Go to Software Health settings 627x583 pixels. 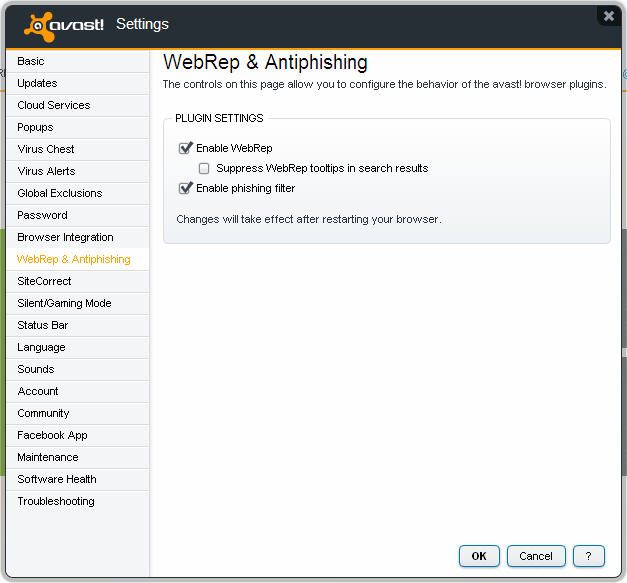[x=78, y=479]
